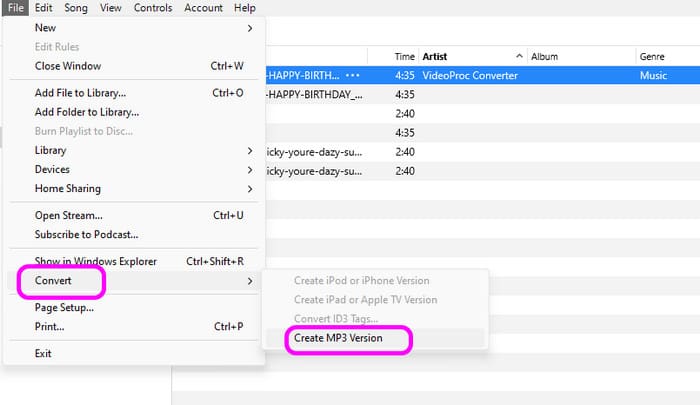Select last icky-youre-dazy-su song row
Screen dimensions: 700x405
tap(483, 171)
